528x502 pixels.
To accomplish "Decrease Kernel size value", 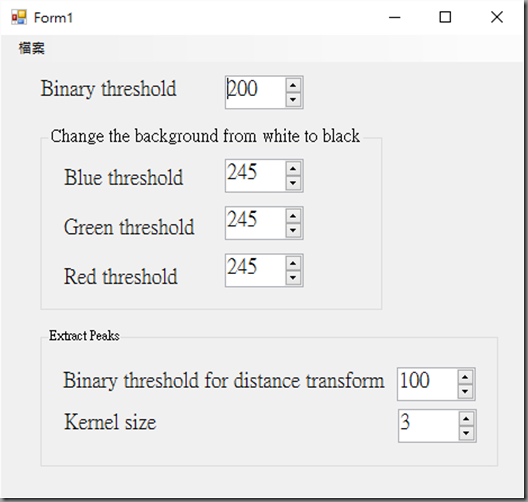I will (466, 433).
